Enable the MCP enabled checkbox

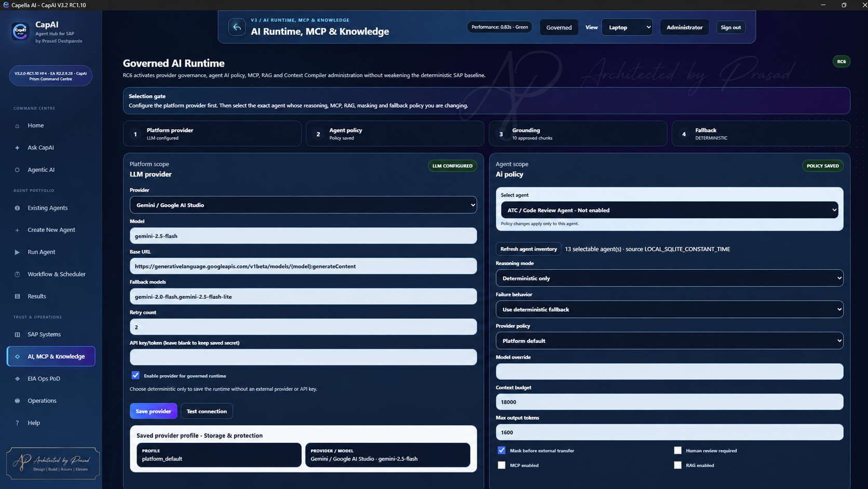(501, 465)
